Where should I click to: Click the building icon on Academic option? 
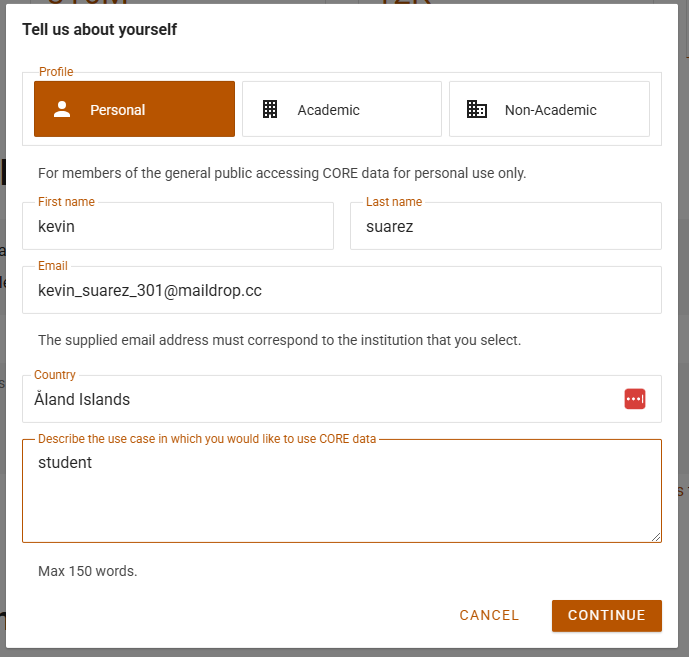[x=270, y=110]
